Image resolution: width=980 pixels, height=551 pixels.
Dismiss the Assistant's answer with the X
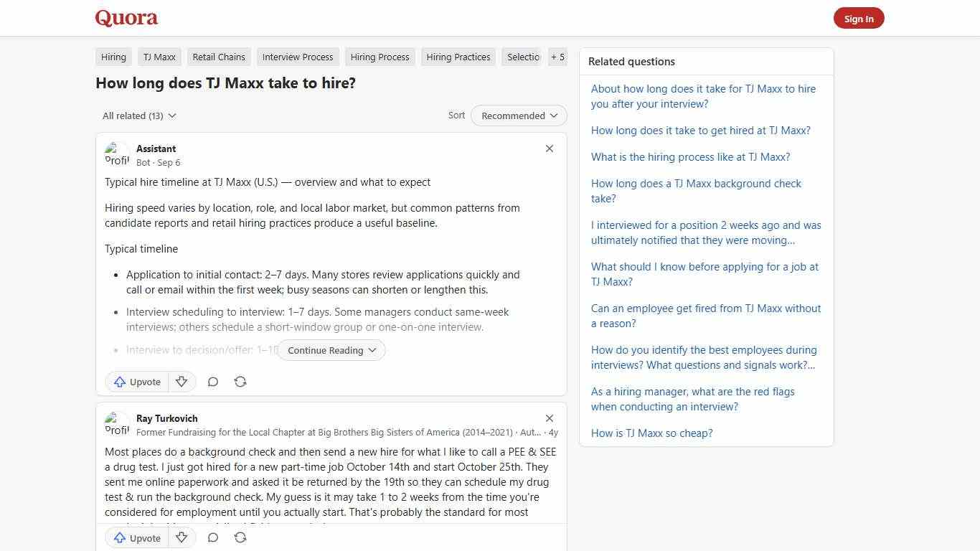coord(550,149)
